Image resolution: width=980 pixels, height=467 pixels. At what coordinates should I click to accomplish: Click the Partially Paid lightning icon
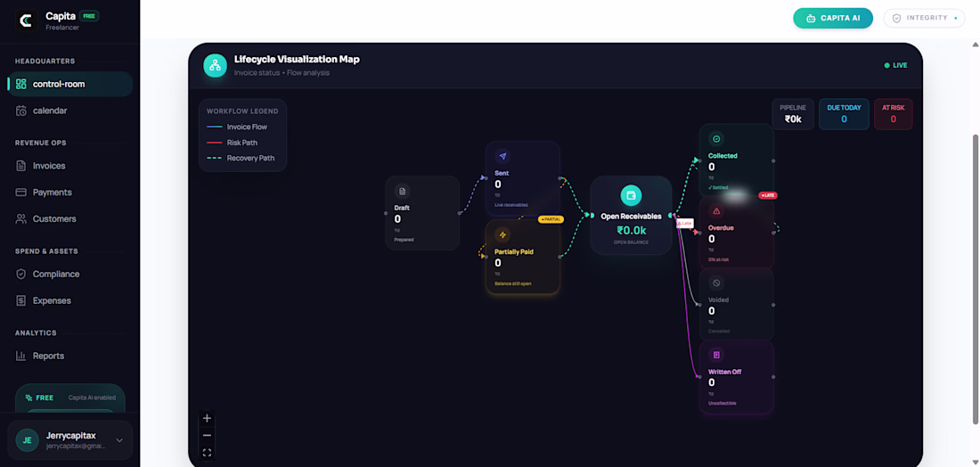502,235
